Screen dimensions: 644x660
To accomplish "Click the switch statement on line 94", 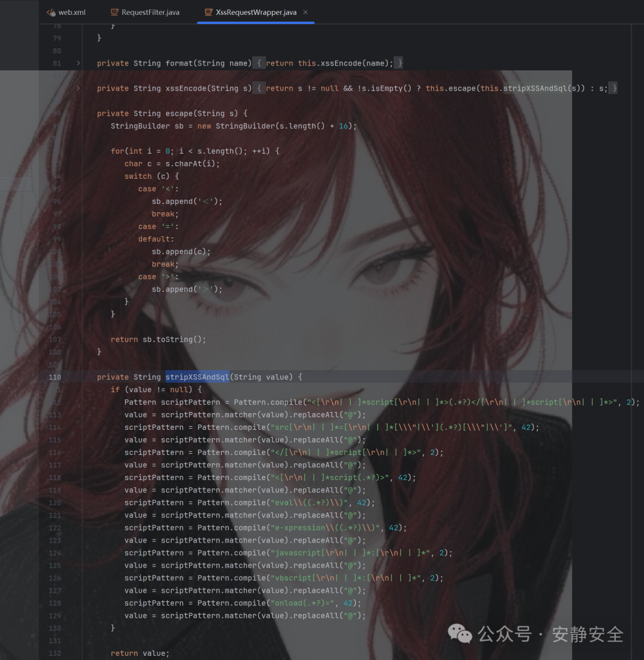I will pyautogui.click(x=138, y=176).
